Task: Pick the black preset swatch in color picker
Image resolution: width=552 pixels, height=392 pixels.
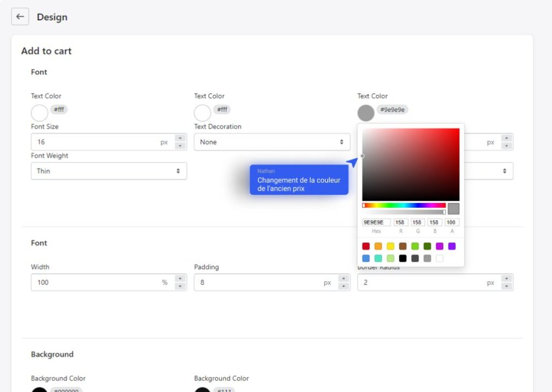Action: click(403, 258)
